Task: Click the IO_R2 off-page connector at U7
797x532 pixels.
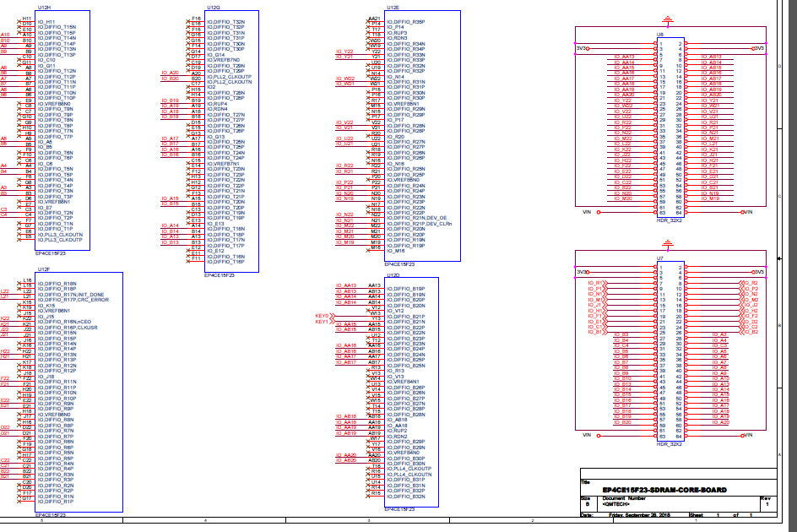Action: click(x=749, y=283)
